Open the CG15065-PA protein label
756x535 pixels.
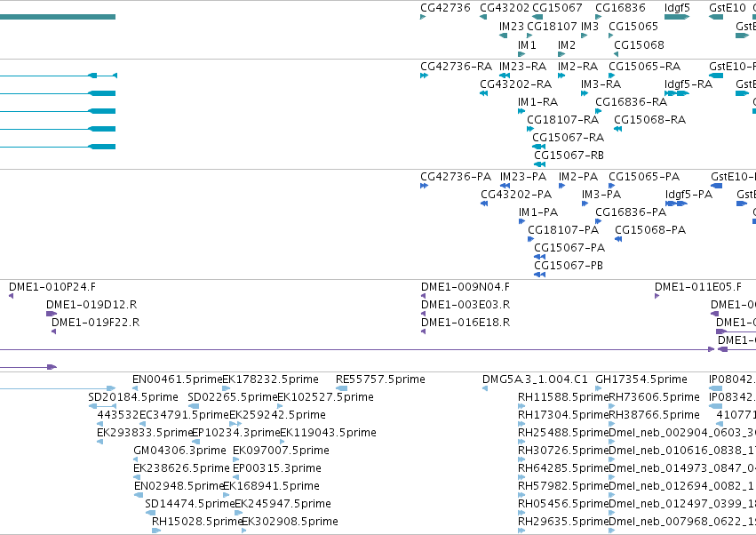644,177
